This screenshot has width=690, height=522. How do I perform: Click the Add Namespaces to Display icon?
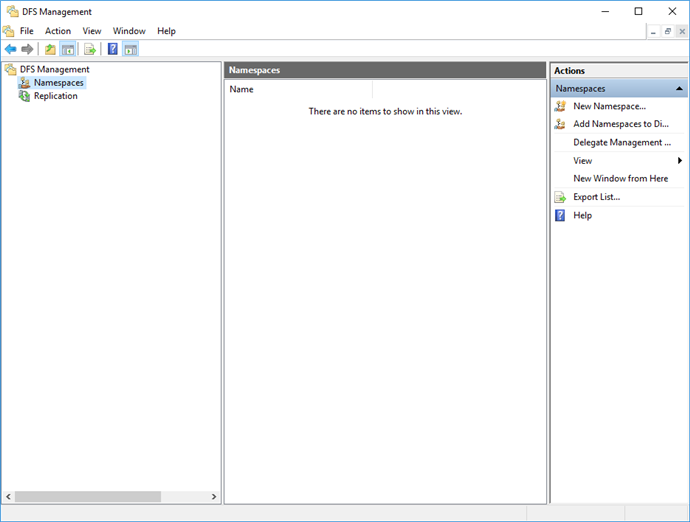click(x=560, y=124)
